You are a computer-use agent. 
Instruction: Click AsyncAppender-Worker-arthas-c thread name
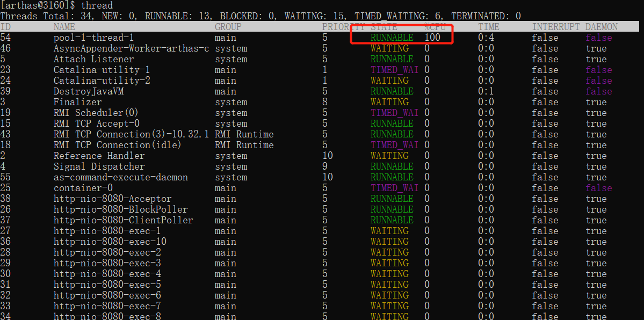pos(132,48)
